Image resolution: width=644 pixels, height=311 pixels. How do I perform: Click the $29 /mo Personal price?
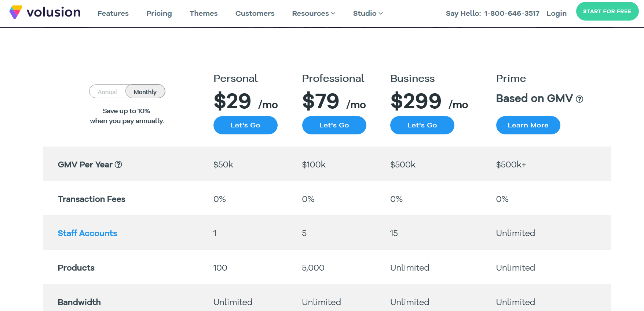[x=246, y=101]
